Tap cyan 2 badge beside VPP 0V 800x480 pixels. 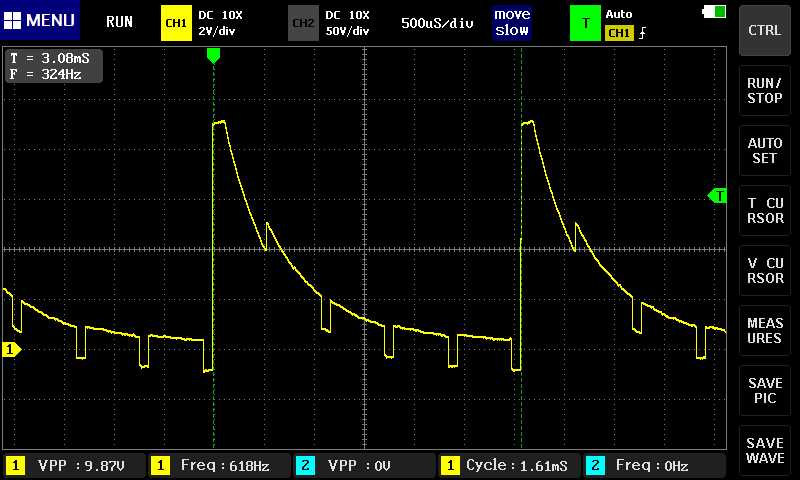305,465
